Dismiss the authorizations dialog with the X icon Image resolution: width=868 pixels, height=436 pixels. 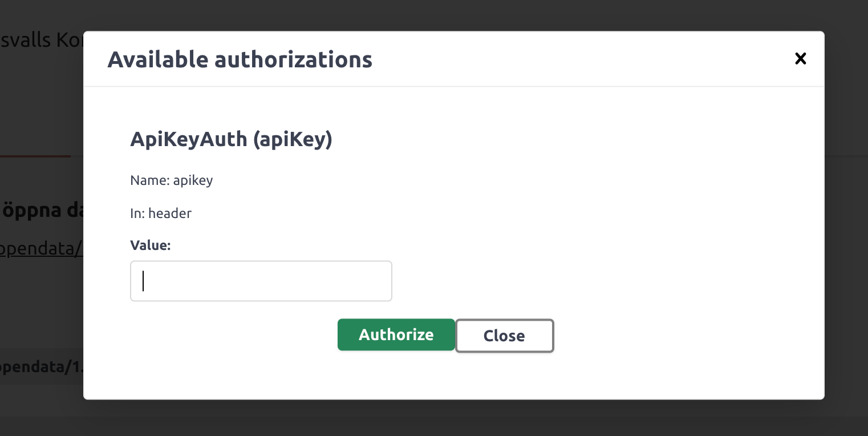coord(800,58)
